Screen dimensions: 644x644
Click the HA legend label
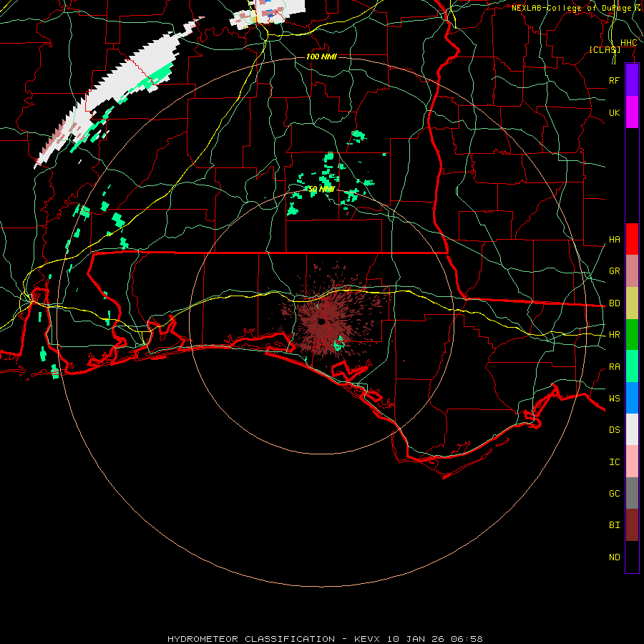pyautogui.click(x=614, y=240)
